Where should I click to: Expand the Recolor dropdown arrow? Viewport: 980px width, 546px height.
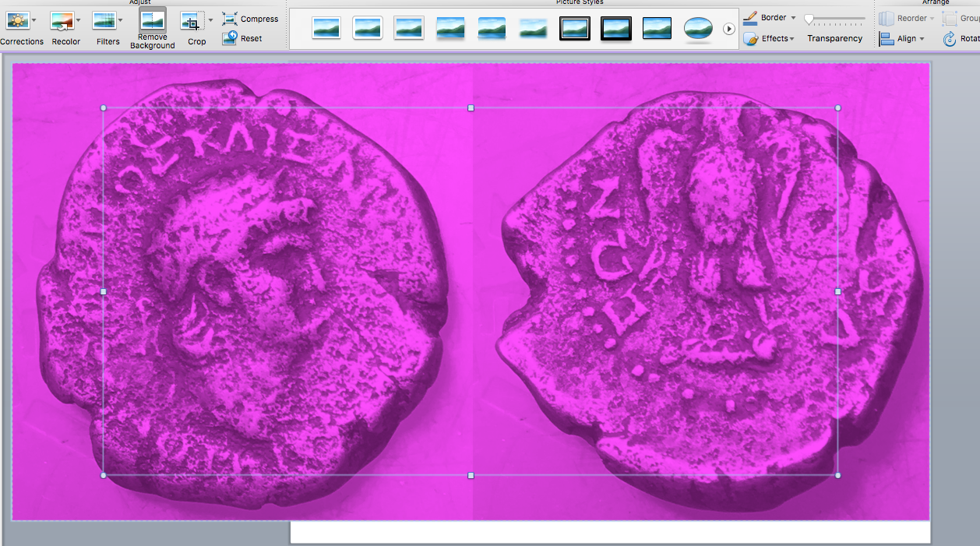coord(79,20)
